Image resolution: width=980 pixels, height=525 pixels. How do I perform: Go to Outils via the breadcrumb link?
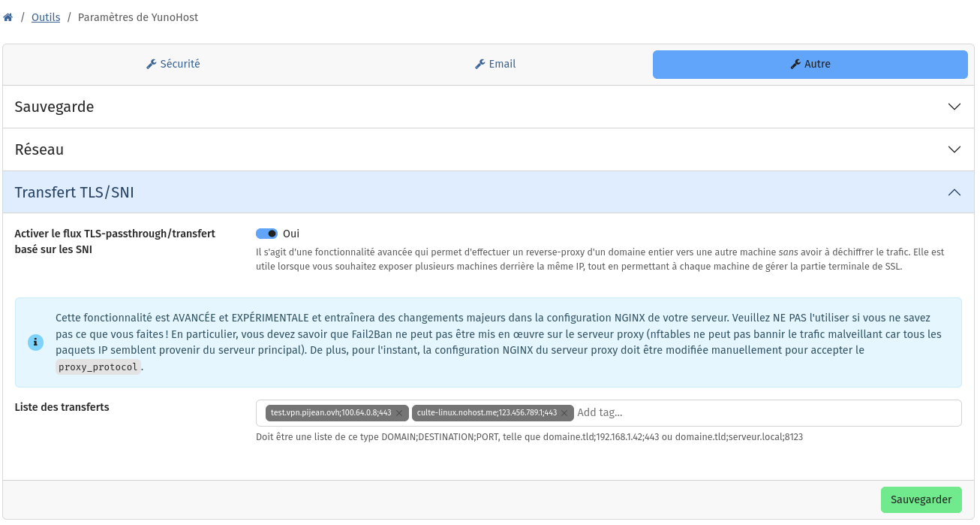pyautogui.click(x=46, y=17)
